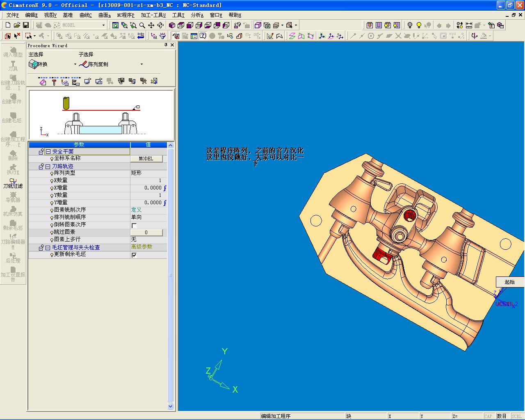Open the MODEL combo box in toolbar
Screen dimensions: 525x420
[103, 25]
